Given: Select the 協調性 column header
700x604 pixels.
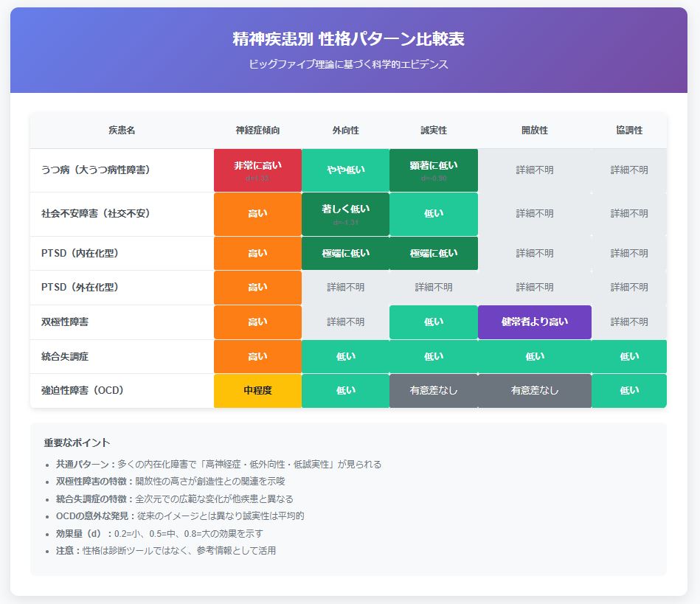Looking at the screenshot, I should coord(629,131).
